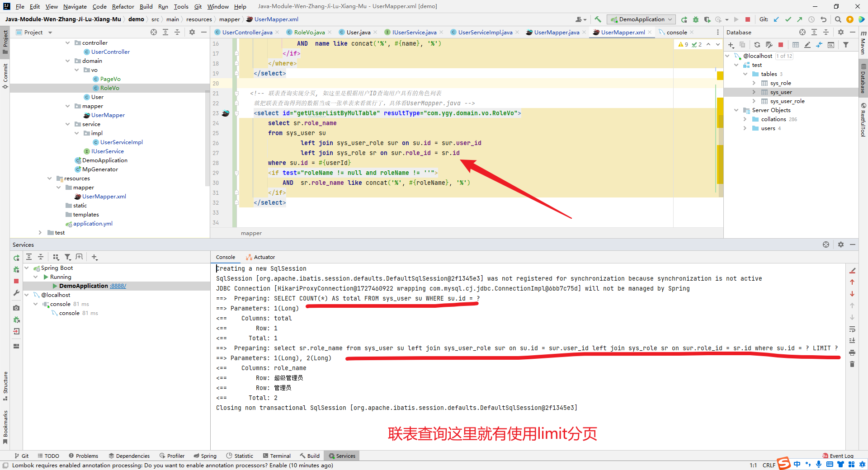
Task: Collapse the resources folder
Action: pos(50,179)
